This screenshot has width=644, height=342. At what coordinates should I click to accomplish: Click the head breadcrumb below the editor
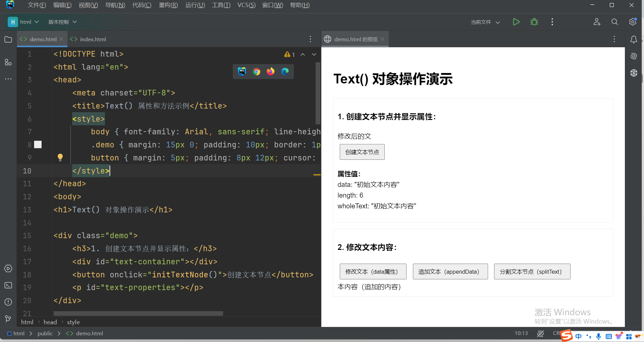coord(50,322)
